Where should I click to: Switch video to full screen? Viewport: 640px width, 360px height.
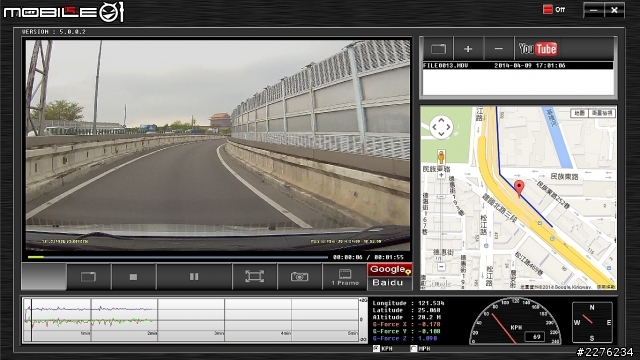tap(254, 277)
